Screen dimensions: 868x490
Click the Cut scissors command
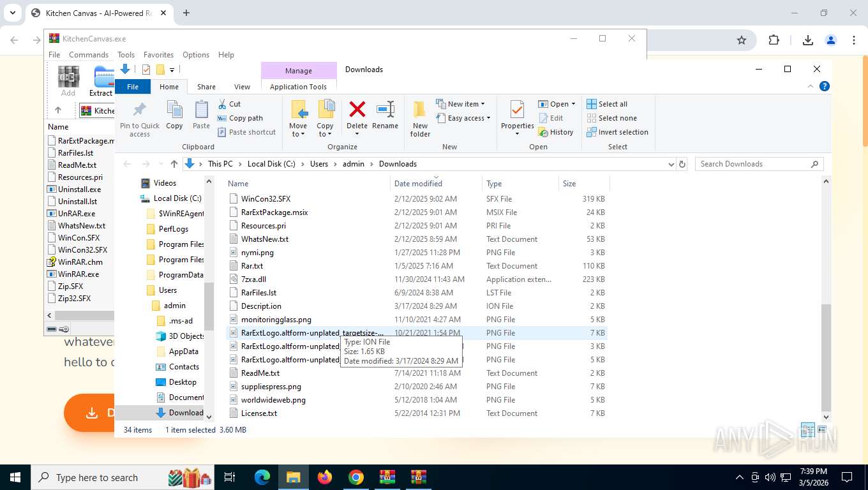click(x=229, y=104)
